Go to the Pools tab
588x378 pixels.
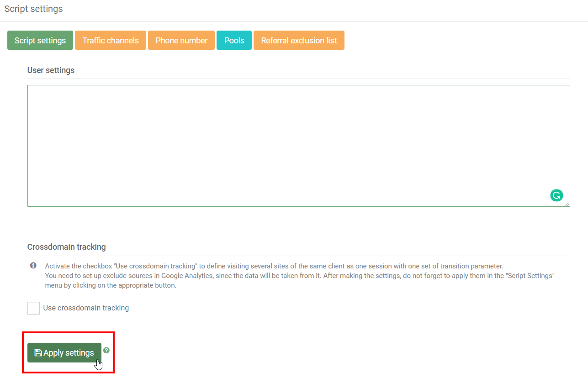(234, 40)
